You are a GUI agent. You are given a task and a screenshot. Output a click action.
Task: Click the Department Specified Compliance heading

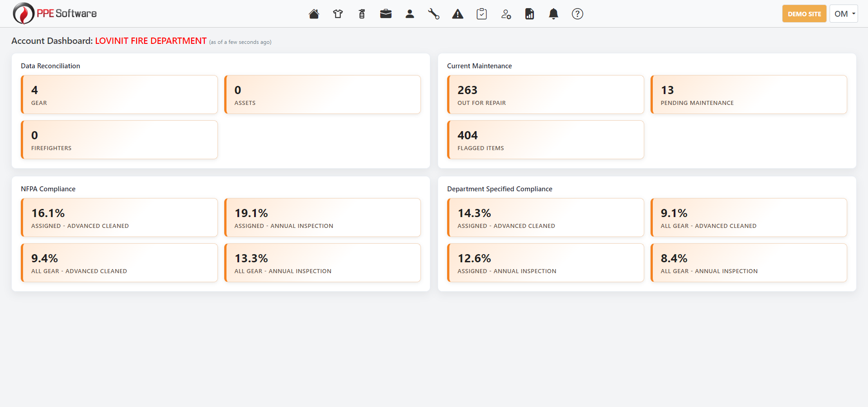[x=500, y=189]
